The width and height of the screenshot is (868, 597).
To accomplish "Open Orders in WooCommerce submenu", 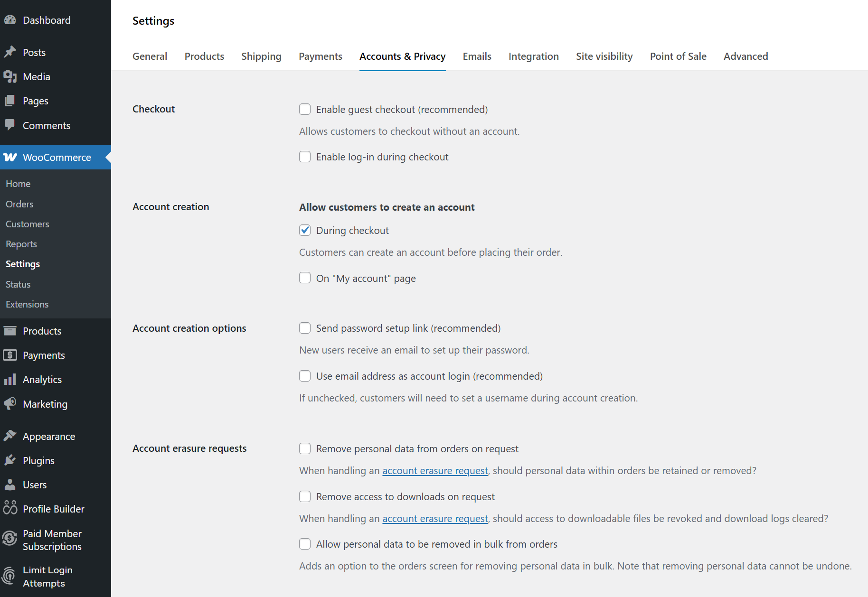I will coord(19,204).
